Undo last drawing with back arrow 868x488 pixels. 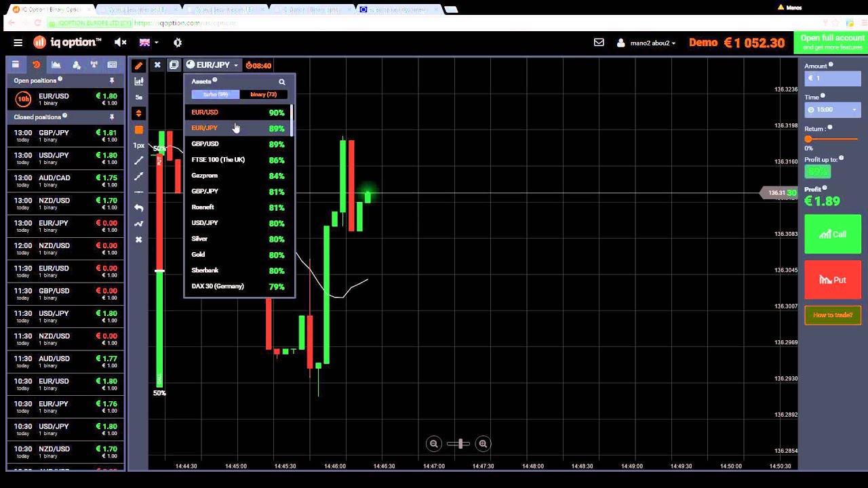point(139,207)
